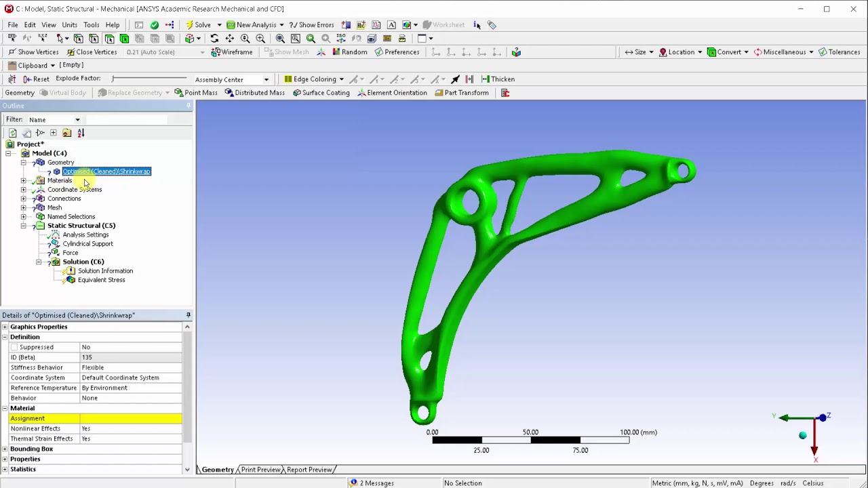The width and height of the screenshot is (868, 488).
Task: Collapse the Static Structural (C5) node
Action: click(24, 226)
